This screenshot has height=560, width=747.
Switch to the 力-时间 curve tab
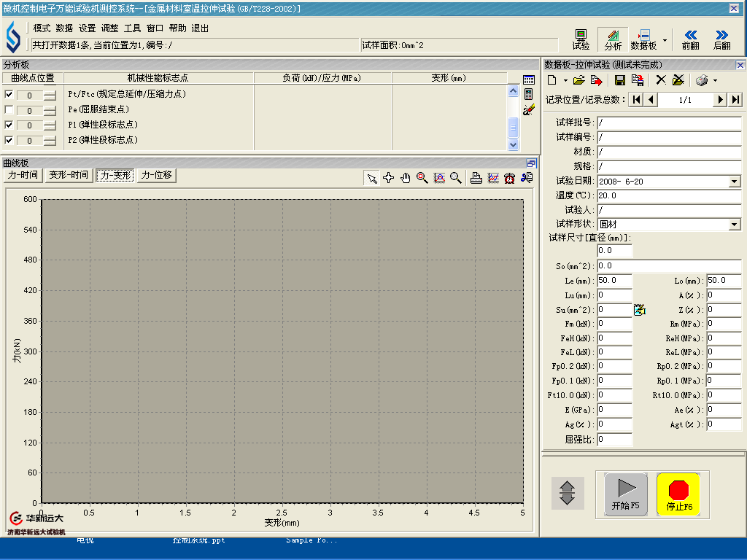[x=23, y=175]
